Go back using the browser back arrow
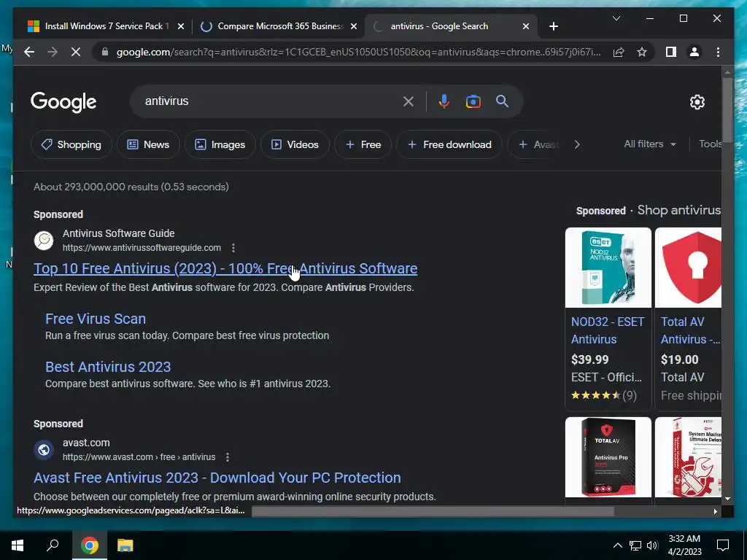 pos(29,52)
